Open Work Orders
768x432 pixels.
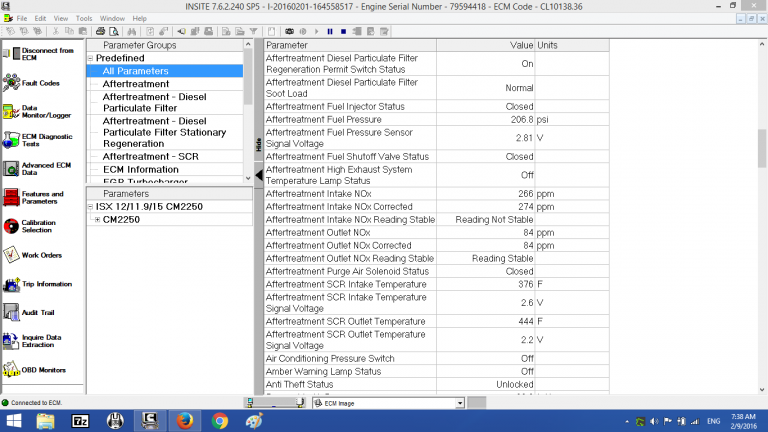pyautogui.click(x=32, y=255)
